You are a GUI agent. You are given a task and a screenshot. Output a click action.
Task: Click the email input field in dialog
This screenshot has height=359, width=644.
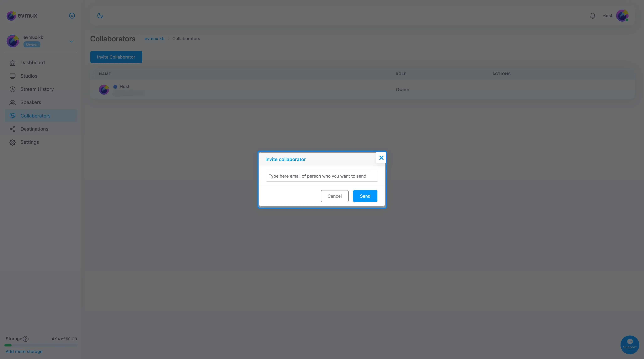322,176
